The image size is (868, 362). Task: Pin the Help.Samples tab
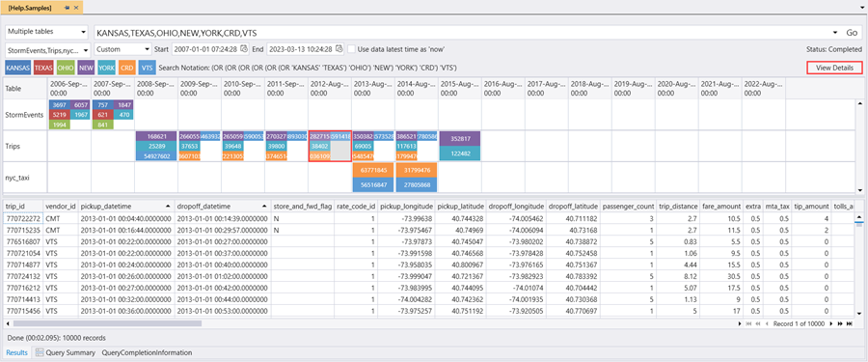point(67,8)
